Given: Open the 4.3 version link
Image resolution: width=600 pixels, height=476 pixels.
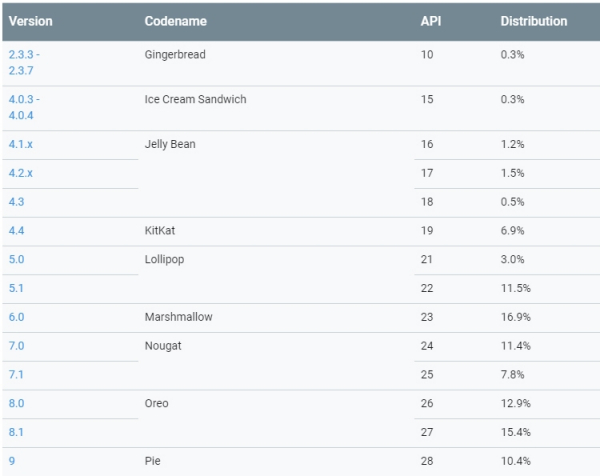Looking at the screenshot, I should click(15, 202).
